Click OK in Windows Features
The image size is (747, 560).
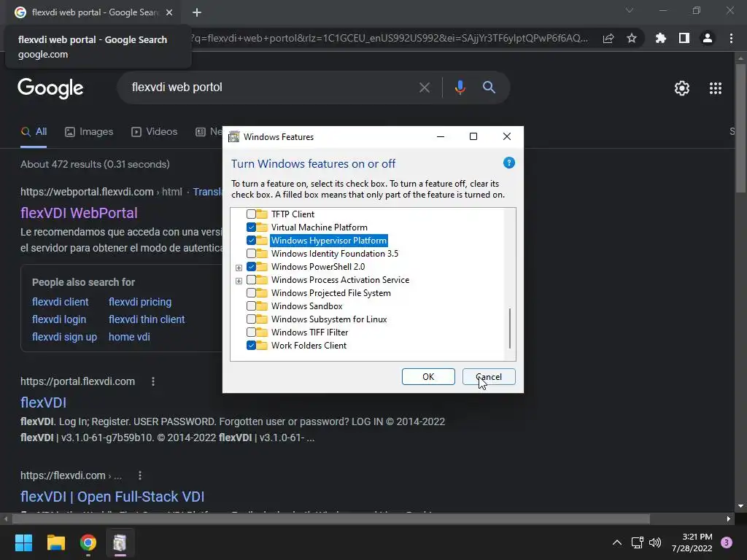tap(428, 377)
